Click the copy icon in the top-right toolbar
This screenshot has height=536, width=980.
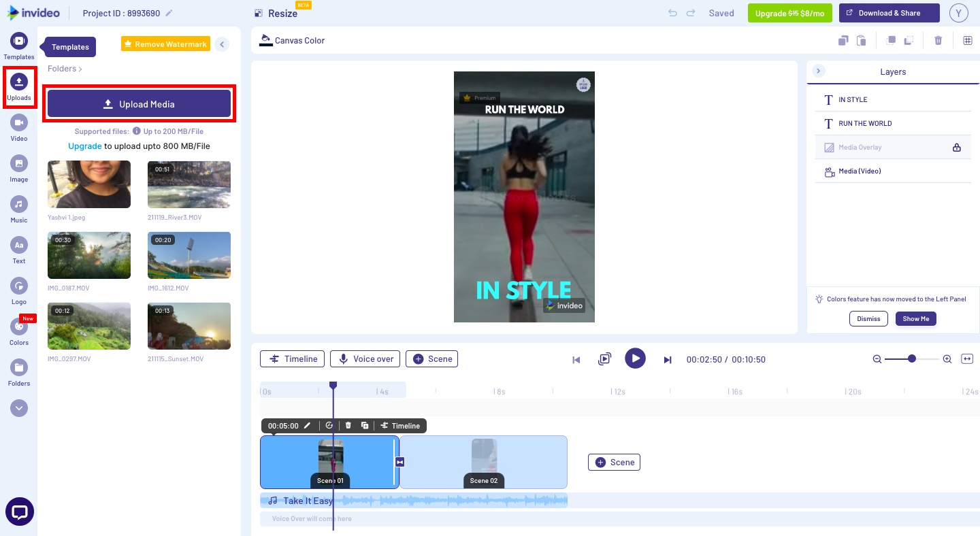843,40
